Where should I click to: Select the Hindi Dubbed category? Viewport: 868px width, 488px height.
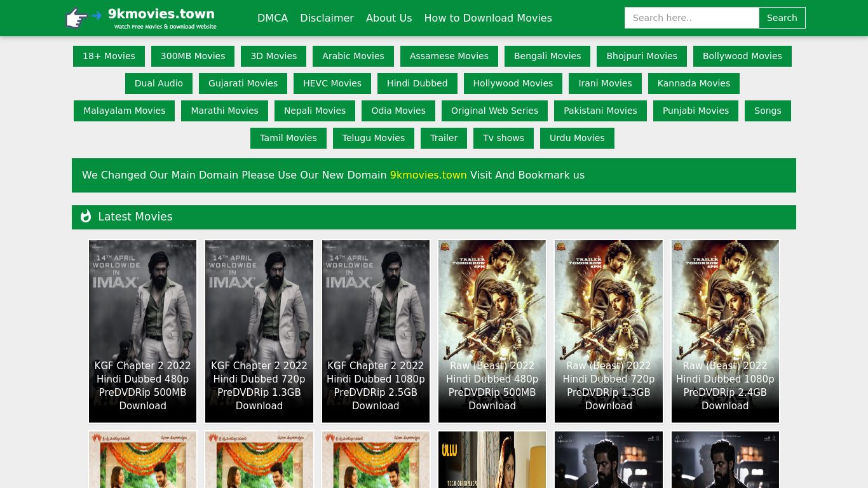point(417,83)
